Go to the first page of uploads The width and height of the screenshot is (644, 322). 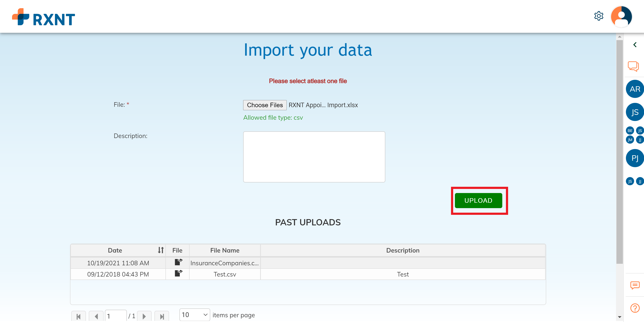78,316
